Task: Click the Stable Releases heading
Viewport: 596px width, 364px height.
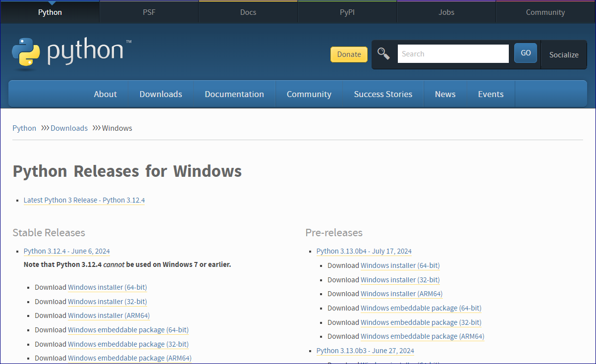Action: pos(49,233)
